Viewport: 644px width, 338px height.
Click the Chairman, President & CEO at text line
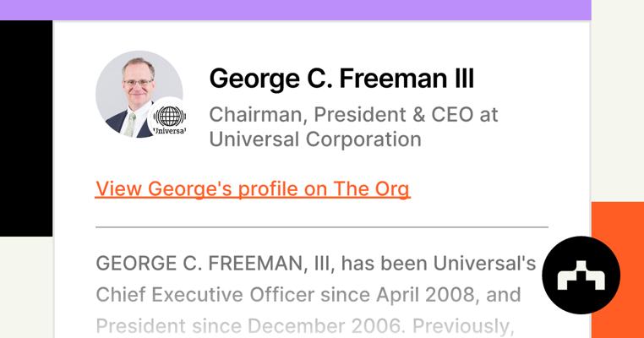coord(353,114)
